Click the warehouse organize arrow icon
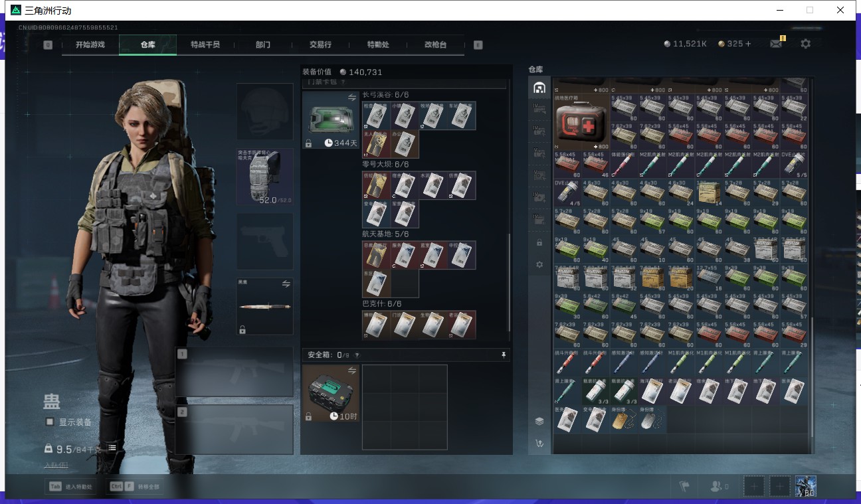 point(539,443)
